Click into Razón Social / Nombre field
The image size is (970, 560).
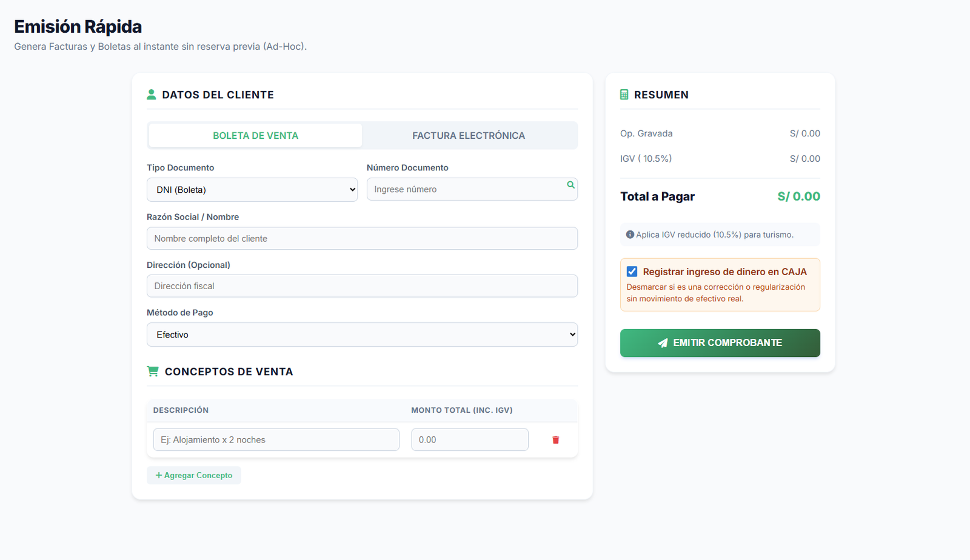pyautogui.click(x=362, y=238)
